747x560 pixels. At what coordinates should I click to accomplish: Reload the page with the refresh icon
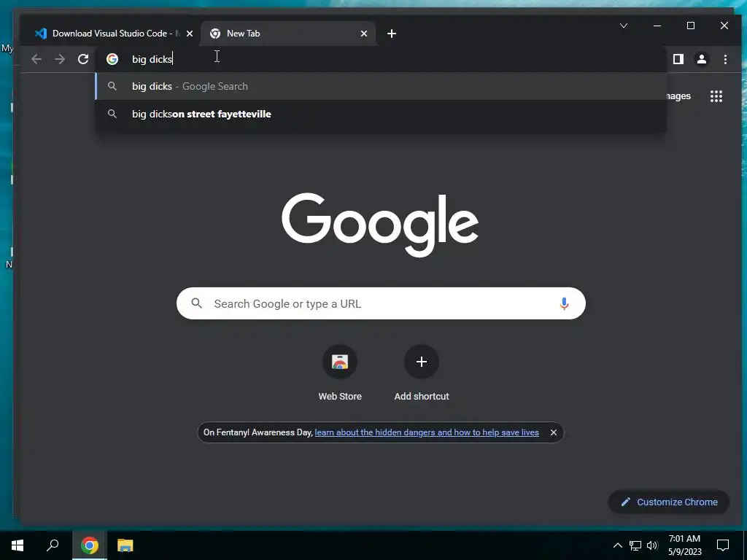pyautogui.click(x=83, y=59)
